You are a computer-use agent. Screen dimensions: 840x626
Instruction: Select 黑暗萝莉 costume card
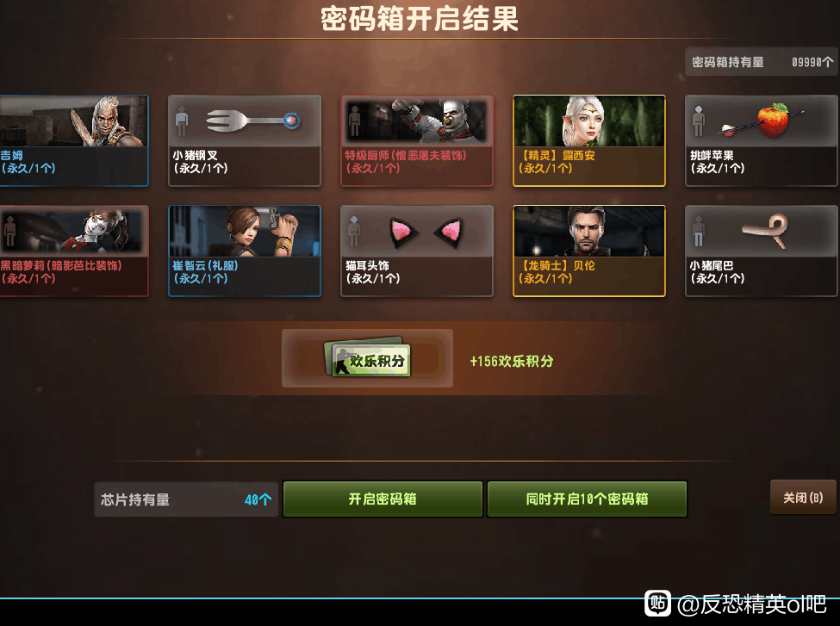[x=74, y=251]
